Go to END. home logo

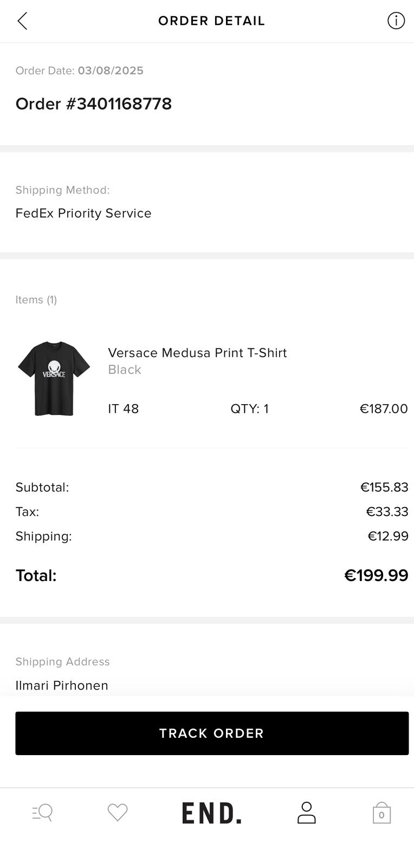[211, 813]
